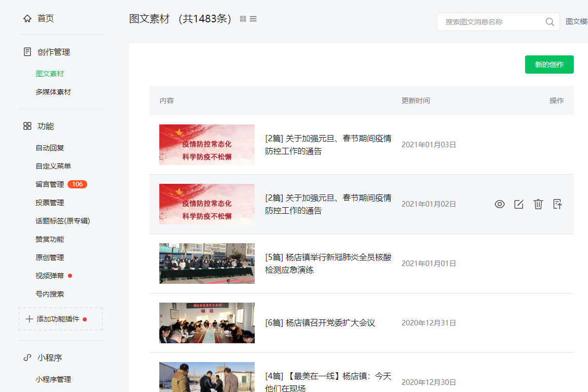
Task: Open the 2021年01月03日 疫情防控工作的通告 title
Action: click(x=328, y=145)
